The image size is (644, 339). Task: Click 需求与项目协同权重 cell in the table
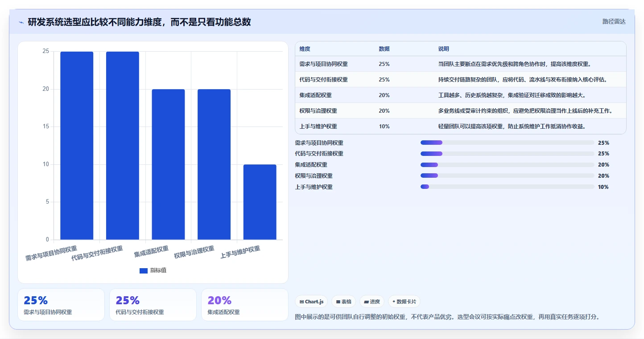point(324,64)
